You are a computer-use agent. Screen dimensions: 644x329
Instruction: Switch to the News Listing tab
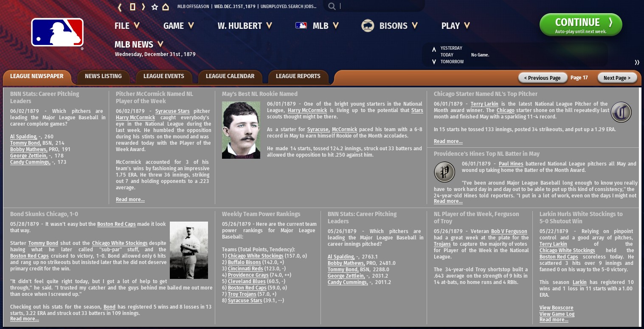(103, 76)
